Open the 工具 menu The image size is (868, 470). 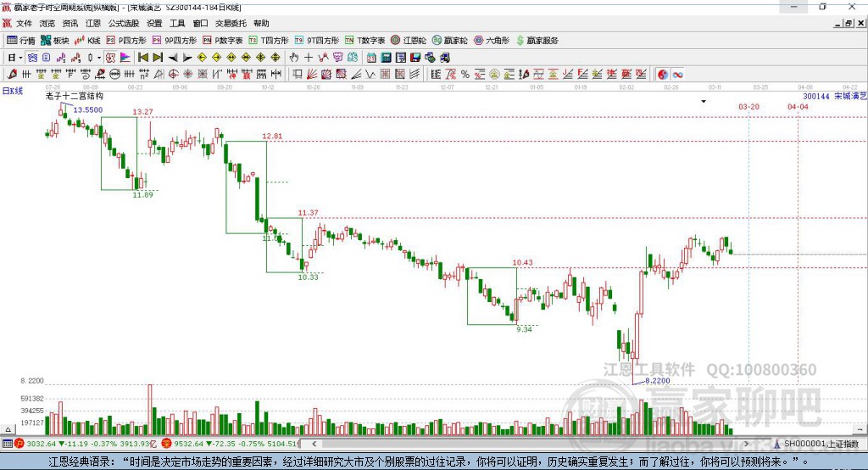tap(177, 23)
